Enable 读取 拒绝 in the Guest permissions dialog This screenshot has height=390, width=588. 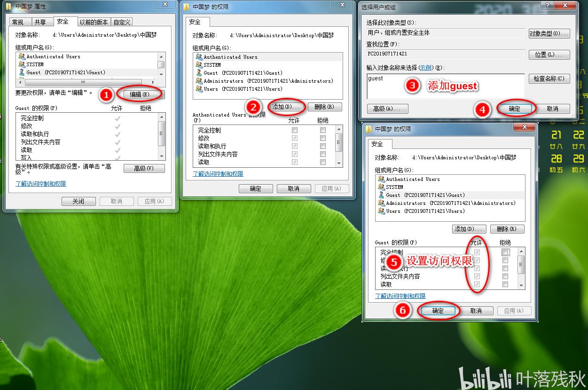pyautogui.click(x=505, y=284)
